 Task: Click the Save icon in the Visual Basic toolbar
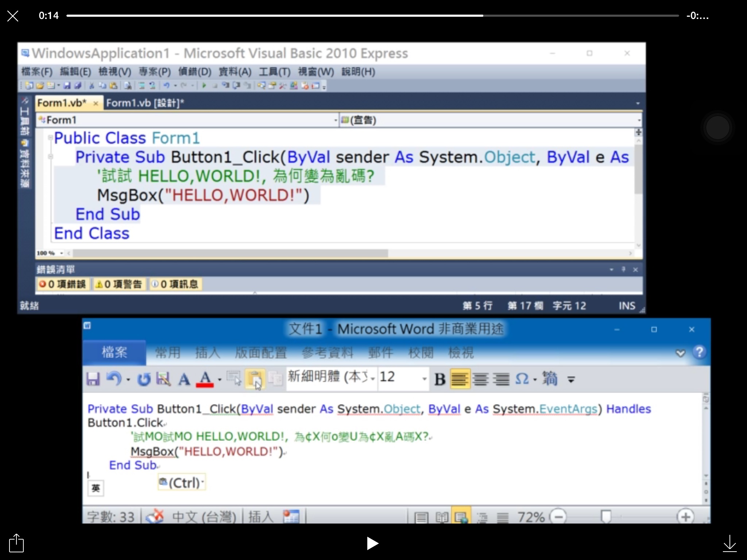67,86
